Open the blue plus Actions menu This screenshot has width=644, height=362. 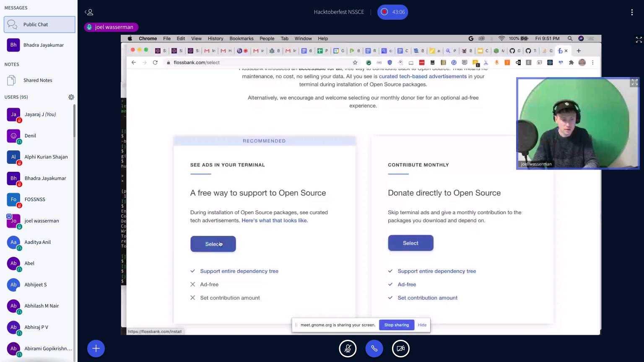(96, 349)
